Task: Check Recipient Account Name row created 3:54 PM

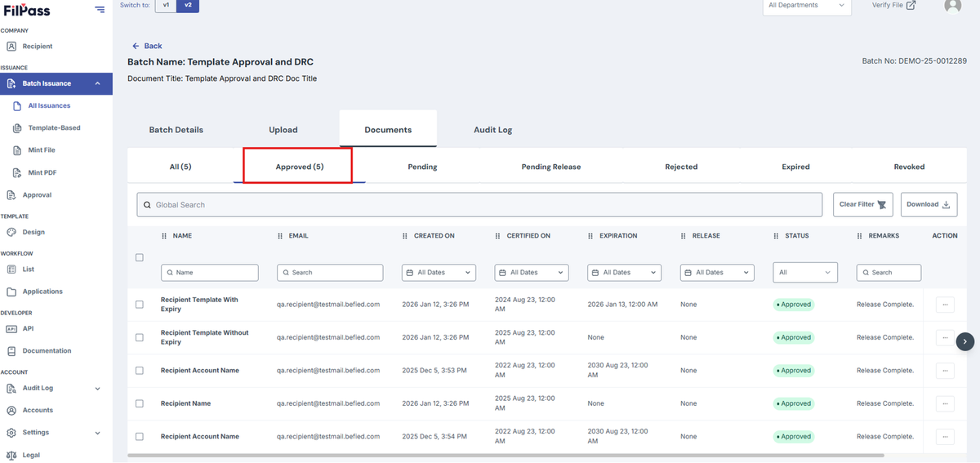Action: pos(140,437)
